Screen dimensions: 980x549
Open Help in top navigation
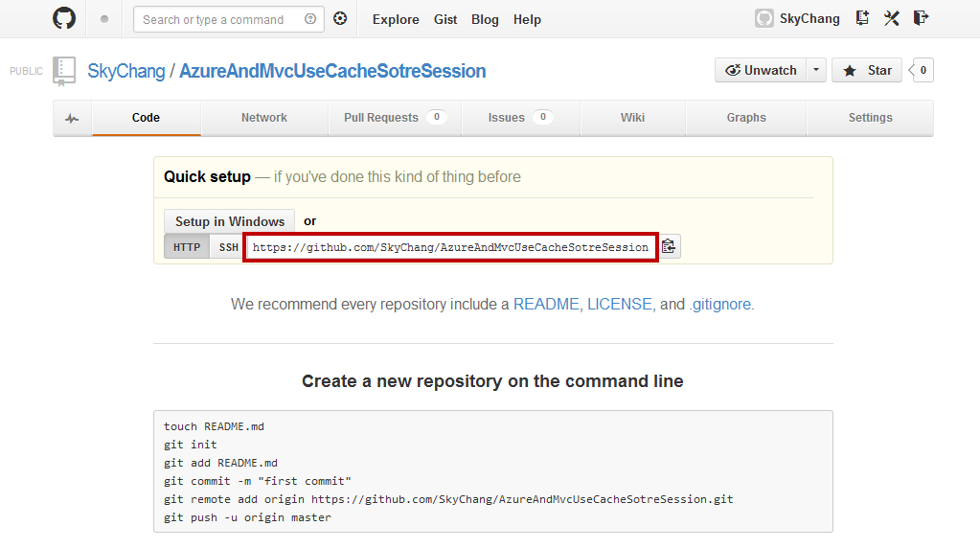(527, 19)
